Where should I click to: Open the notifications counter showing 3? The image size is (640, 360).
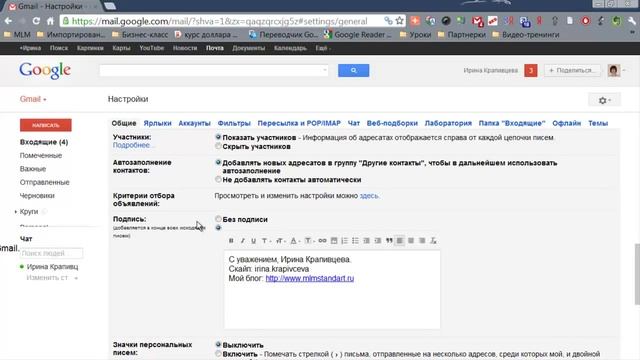[x=531, y=70]
